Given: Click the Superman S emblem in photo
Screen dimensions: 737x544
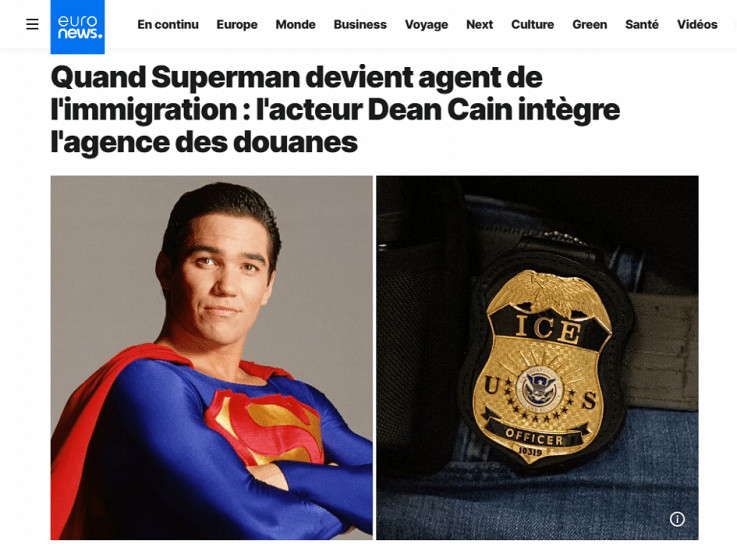Looking at the screenshot, I should click(266, 426).
